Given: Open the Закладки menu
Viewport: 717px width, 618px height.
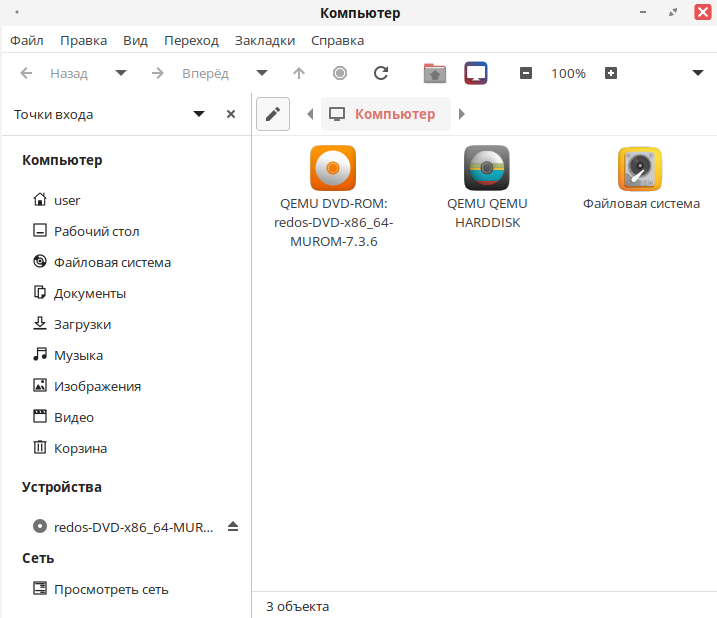Looking at the screenshot, I should [x=265, y=40].
